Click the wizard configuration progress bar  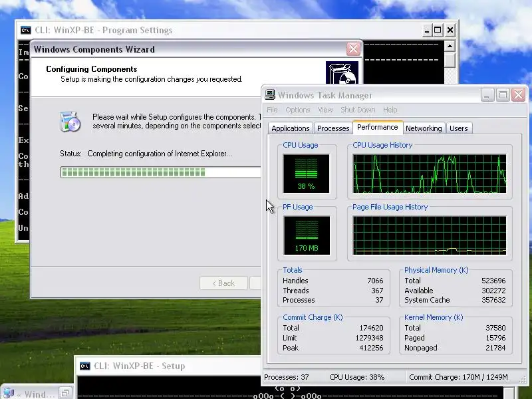[160, 172]
